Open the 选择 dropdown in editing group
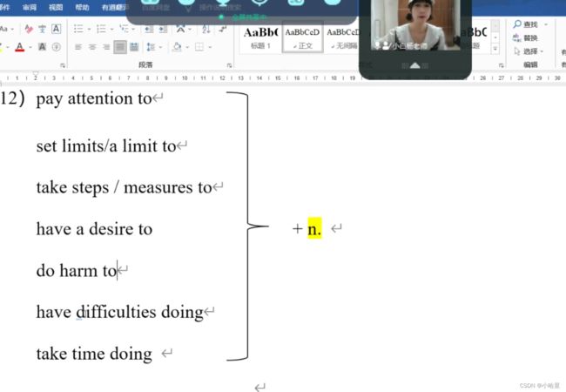The image size is (566, 392). coord(529,51)
